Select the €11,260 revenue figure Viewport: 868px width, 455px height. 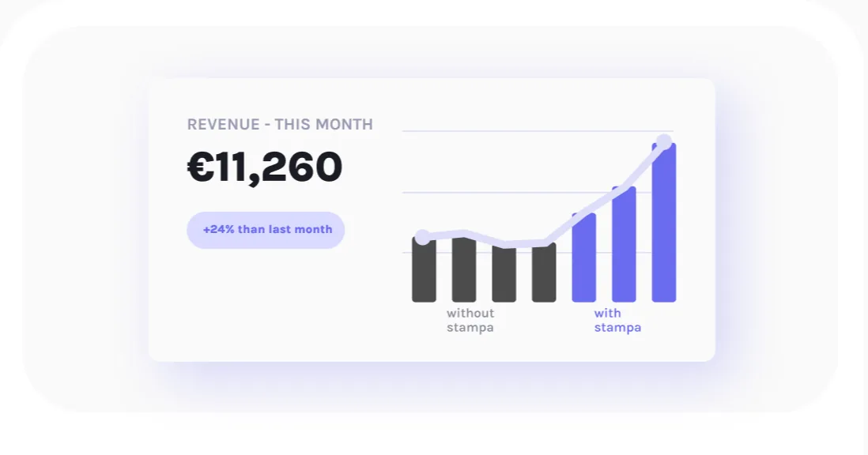tap(265, 167)
